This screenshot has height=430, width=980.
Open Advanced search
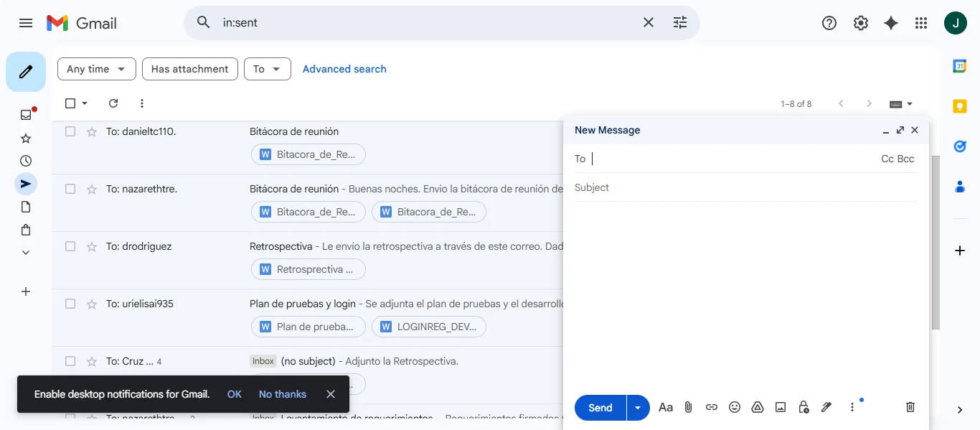(344, 69)
